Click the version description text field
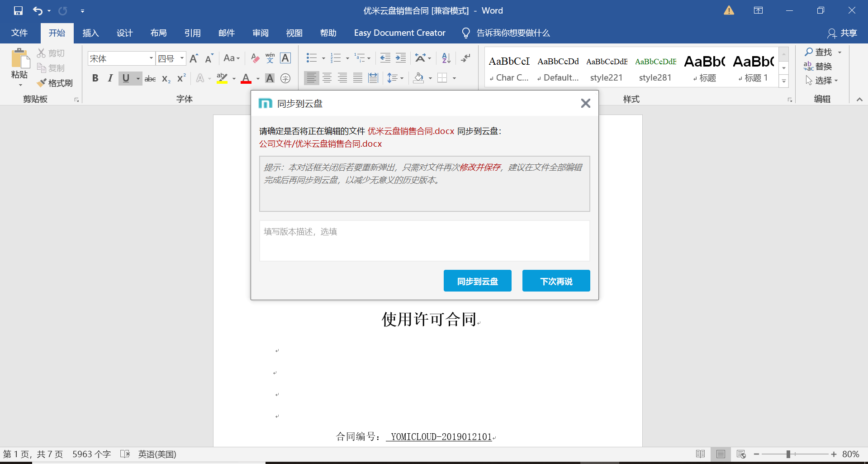 [424, 241]
